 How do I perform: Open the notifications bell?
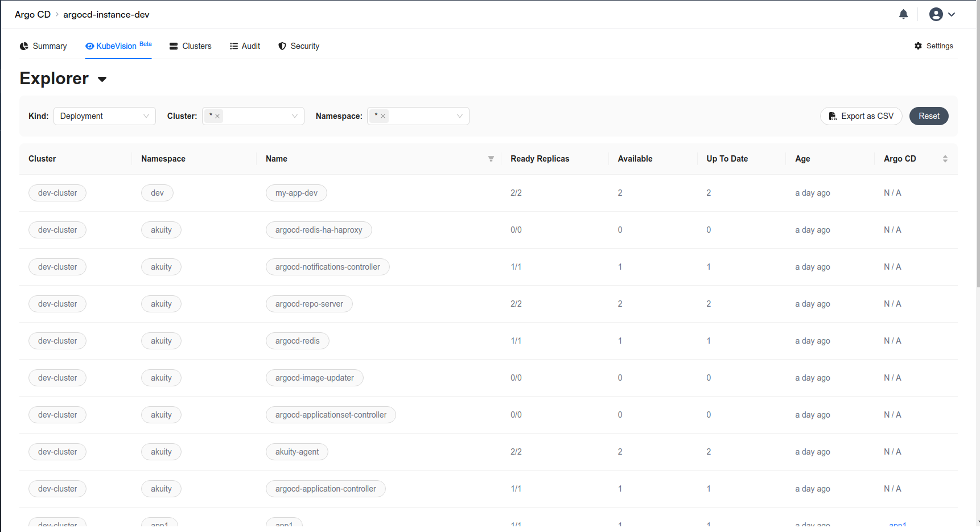click(903, 14)
